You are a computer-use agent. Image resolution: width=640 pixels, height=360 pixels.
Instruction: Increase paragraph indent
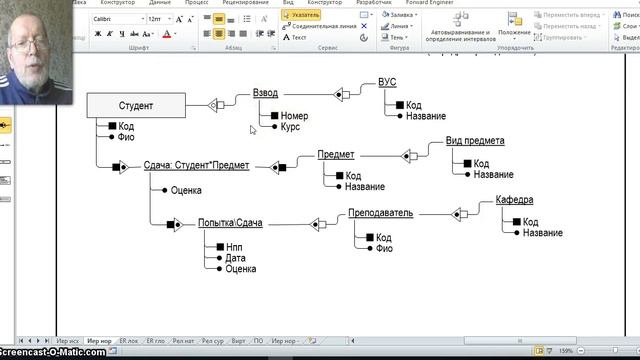pos(271,33)
